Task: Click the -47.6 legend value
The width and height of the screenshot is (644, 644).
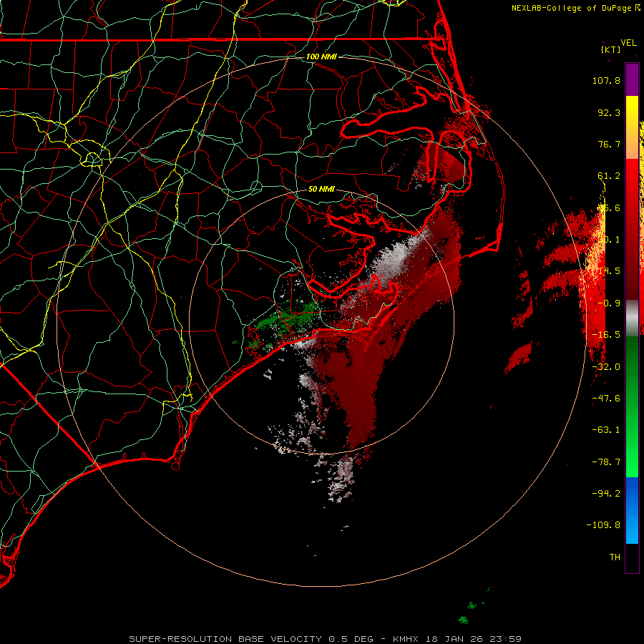Action: [x=606, y=399]
